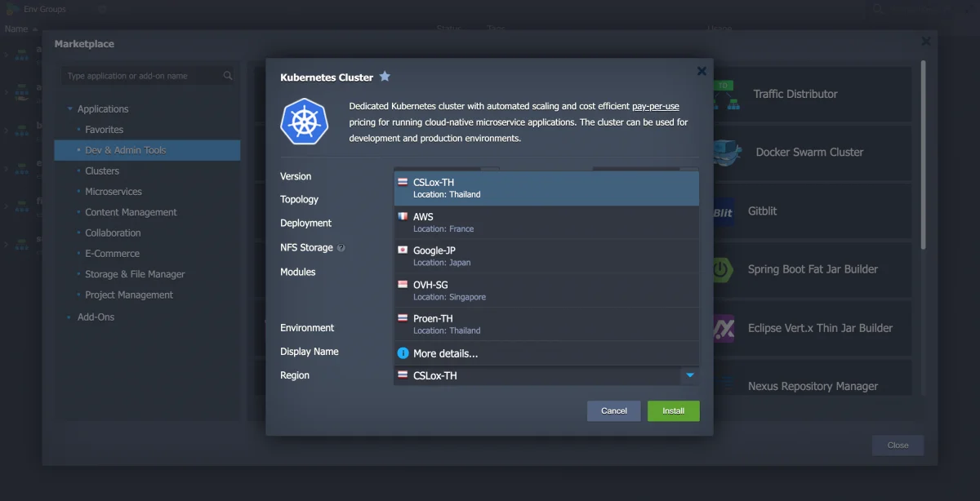Close the Kubernetes Cluster dialog
980x501 pixels.
[x=702, y=71]
